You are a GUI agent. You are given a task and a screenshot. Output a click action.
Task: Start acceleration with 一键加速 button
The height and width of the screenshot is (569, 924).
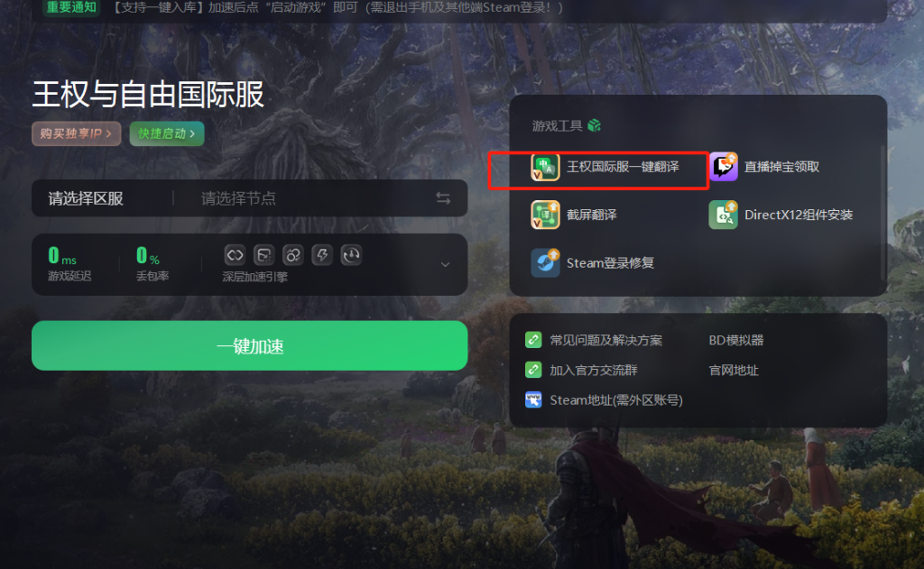coord(250,345)
